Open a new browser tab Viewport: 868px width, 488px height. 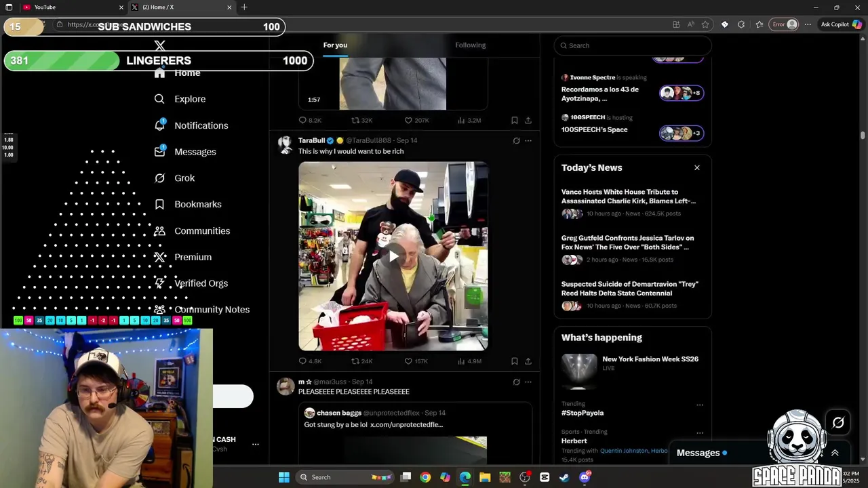(x=244, y=7)
